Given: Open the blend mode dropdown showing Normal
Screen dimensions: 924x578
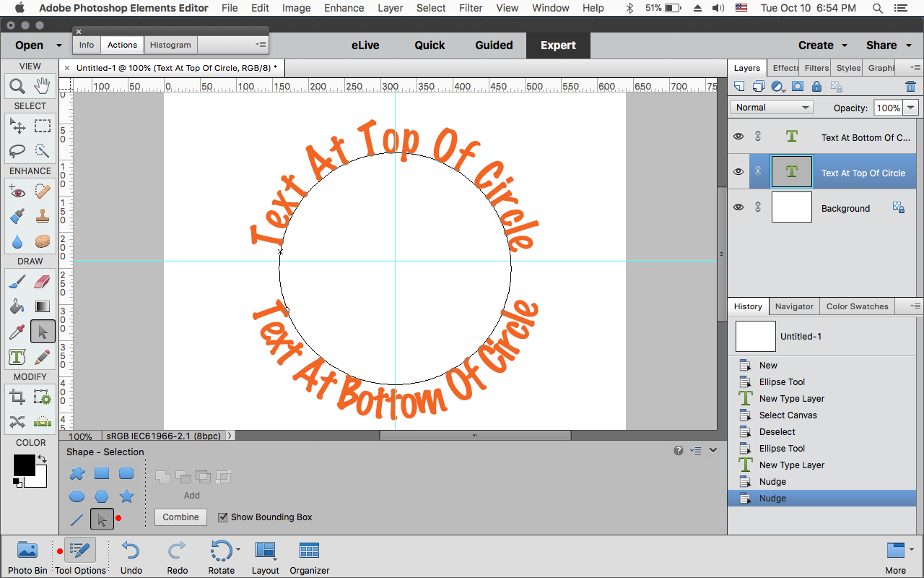Looking at the screenshot, I should 771,107.
